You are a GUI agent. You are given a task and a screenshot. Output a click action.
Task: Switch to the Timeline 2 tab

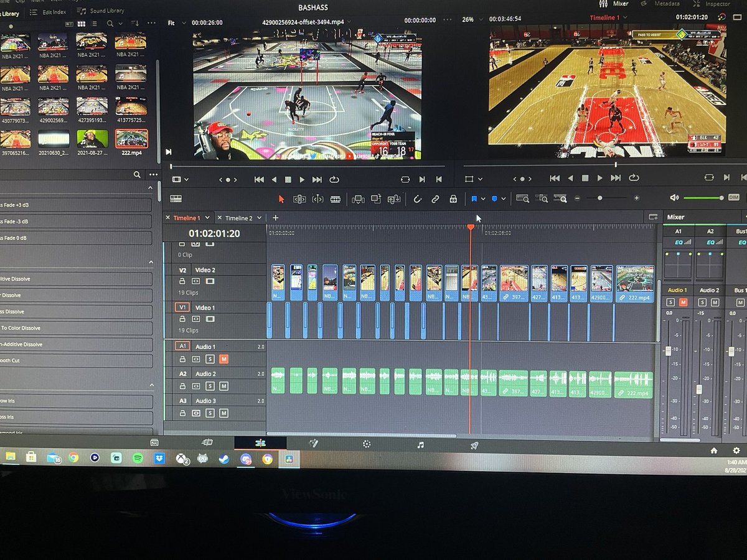pos(238,218)
